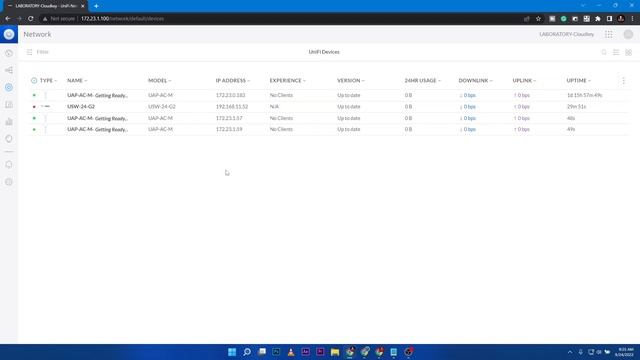Open a new browser tab
The height and width of the screenshot is (360, 640).
tap(96, 6)
